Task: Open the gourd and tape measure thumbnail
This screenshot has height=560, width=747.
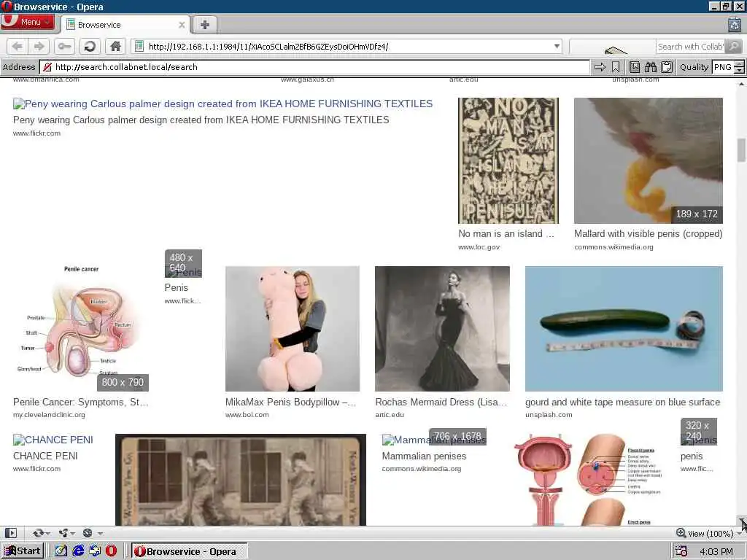Action: click(624, 329)
